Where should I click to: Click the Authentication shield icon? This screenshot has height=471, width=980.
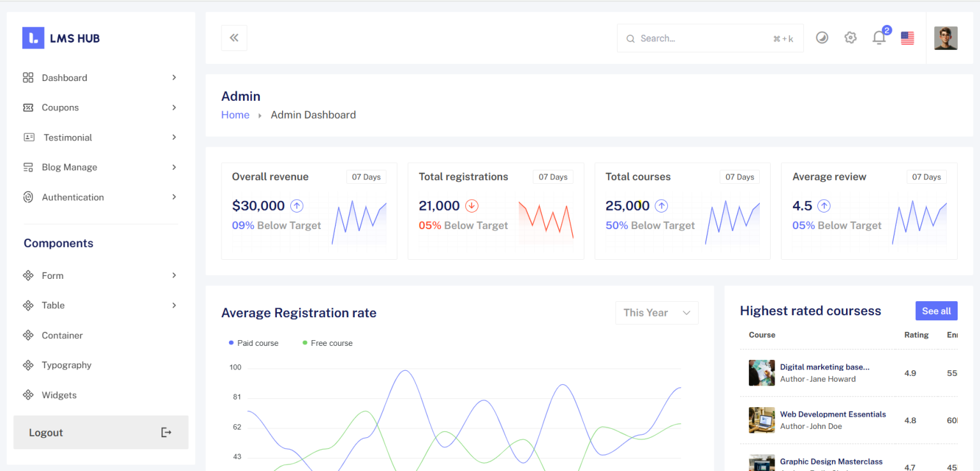click(x=28, y=197)
